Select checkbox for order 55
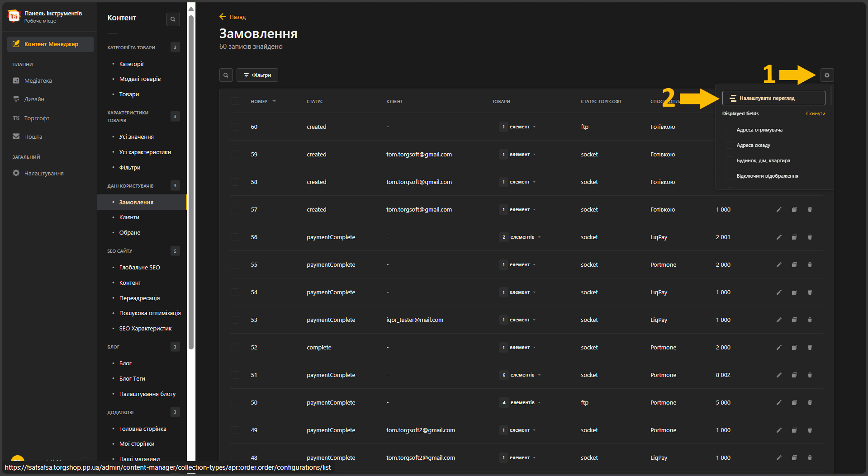 click(235, 265)
